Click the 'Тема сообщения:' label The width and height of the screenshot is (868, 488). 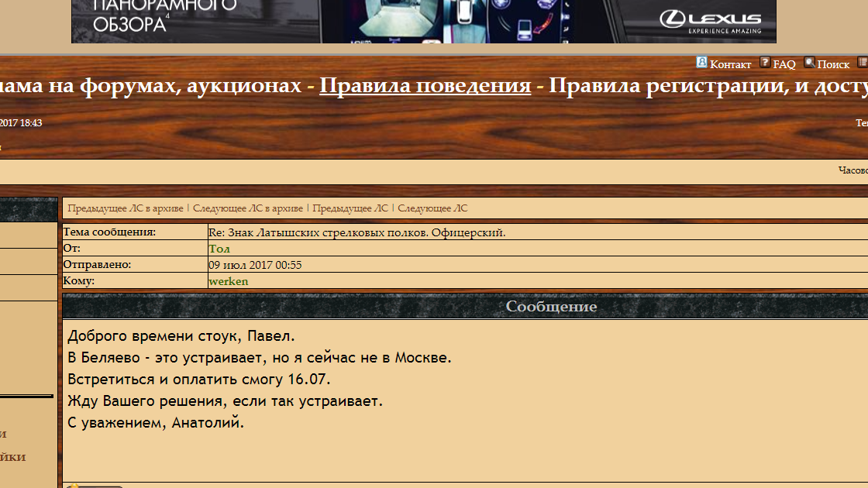tap(109, 232)
